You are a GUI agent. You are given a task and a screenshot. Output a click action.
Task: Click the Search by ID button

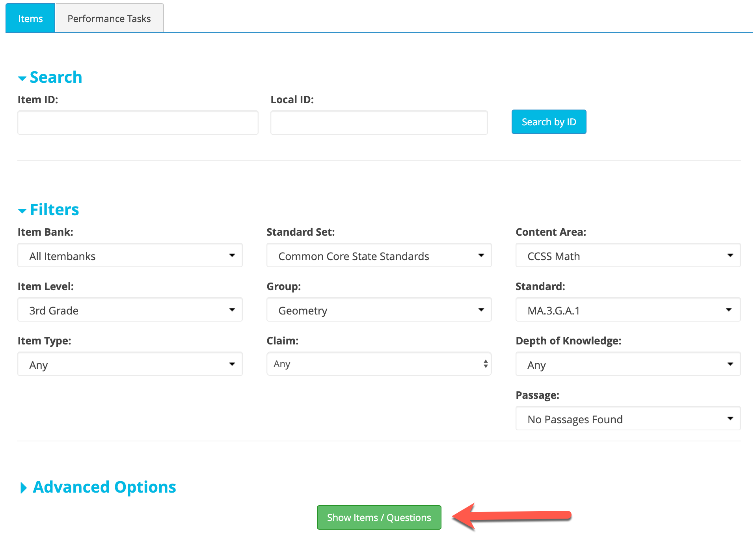(x=549, y=122)
